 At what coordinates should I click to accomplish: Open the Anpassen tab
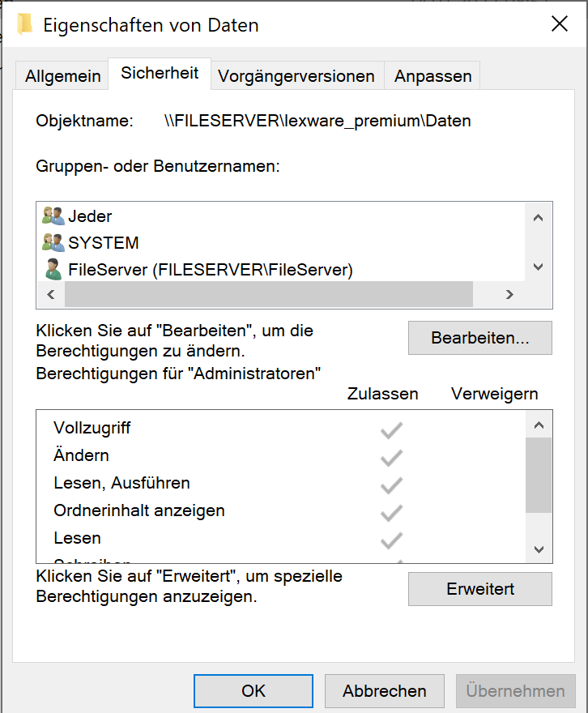coord(432,76)
